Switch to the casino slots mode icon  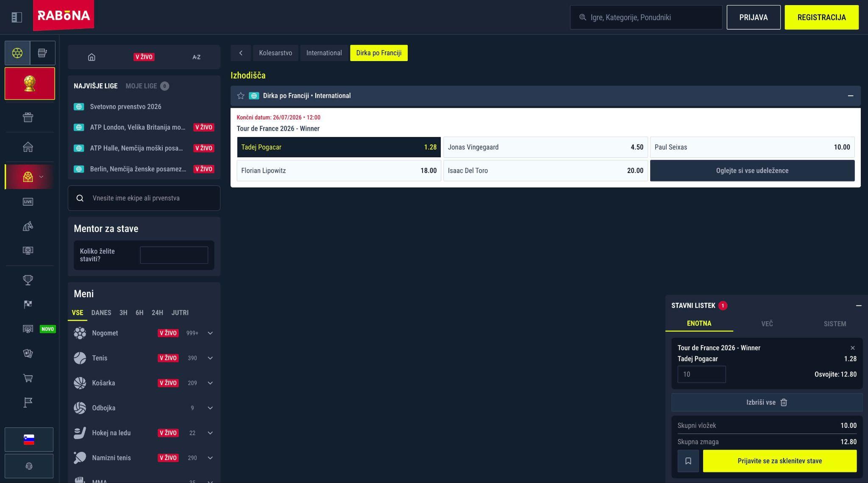coord(42,53)
